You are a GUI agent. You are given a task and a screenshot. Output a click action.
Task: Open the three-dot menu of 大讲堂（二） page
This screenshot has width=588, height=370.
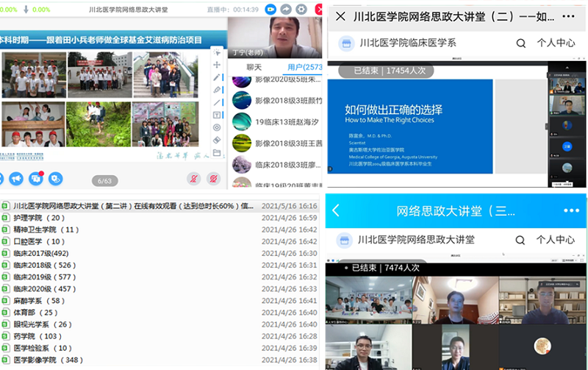[x=568, y=16]
